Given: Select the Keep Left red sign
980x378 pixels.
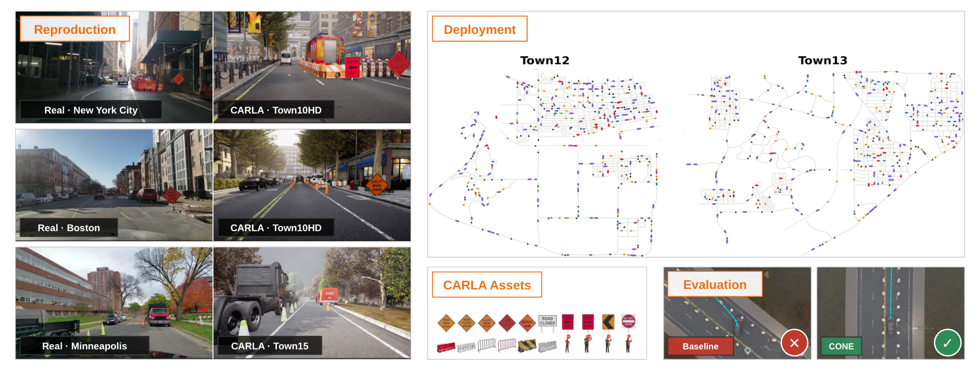Looking at the screenshot, I should coord(568,323).
